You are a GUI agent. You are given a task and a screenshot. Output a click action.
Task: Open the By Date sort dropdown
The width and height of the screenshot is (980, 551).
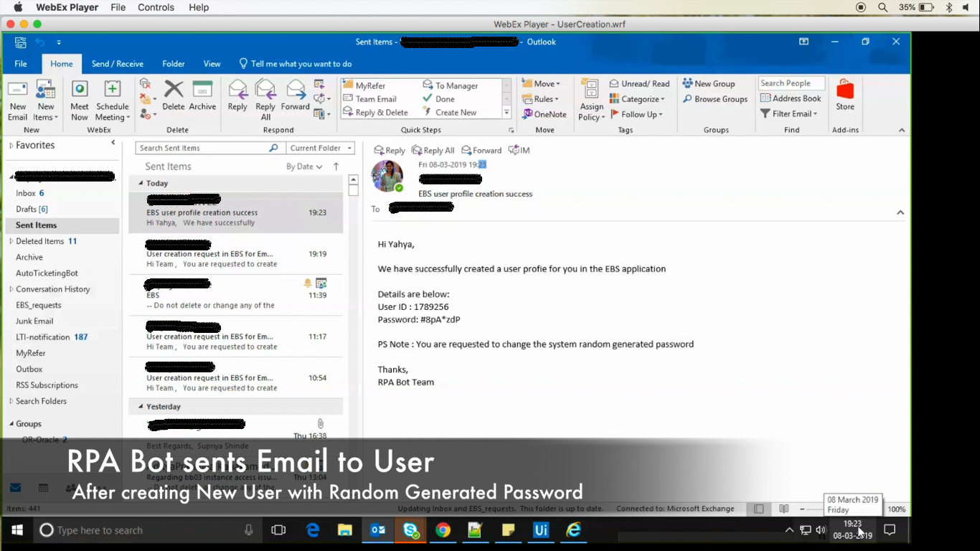tap(304, 166)
